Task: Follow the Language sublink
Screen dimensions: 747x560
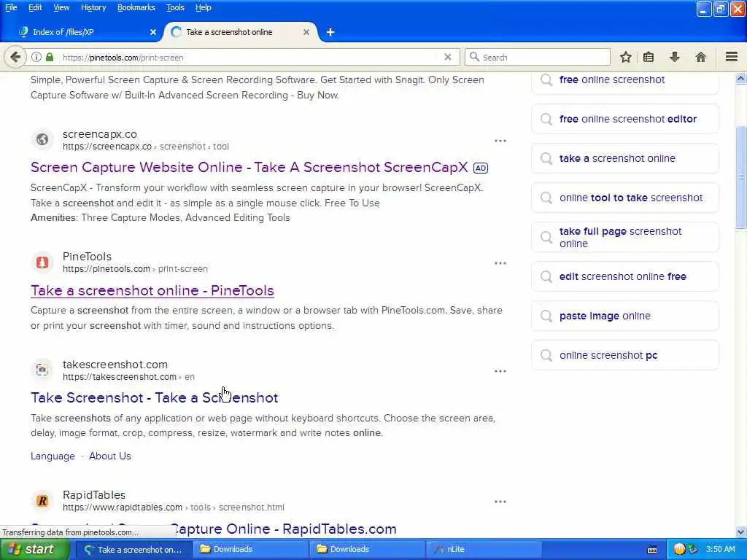Action: coord(53,456)
